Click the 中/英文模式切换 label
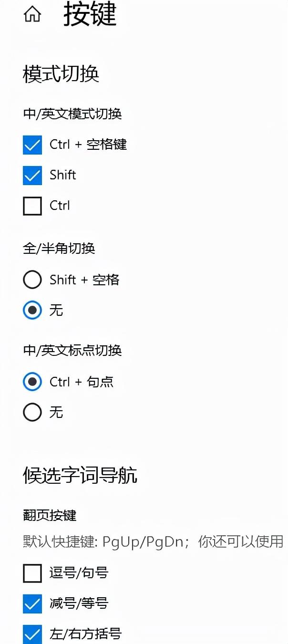The width and height of the screenshot is (288, 644). (72, 114)
